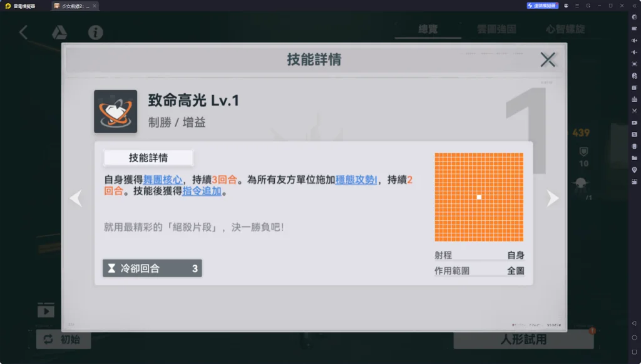Click the sync operations icon in sidebar

635,134
